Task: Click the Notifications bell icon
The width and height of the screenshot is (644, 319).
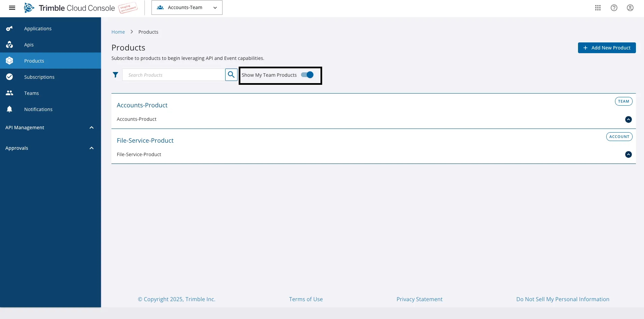Action: [9, 109]
